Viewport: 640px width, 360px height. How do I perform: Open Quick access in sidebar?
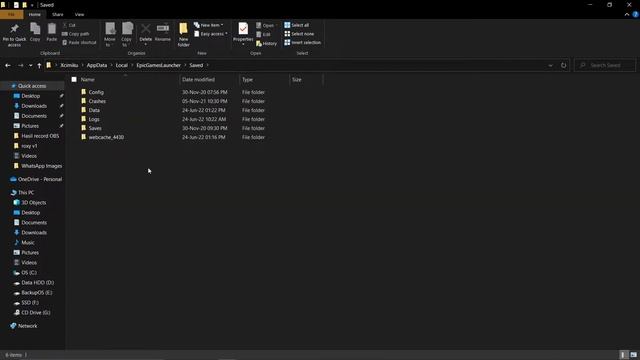(32, 86)
